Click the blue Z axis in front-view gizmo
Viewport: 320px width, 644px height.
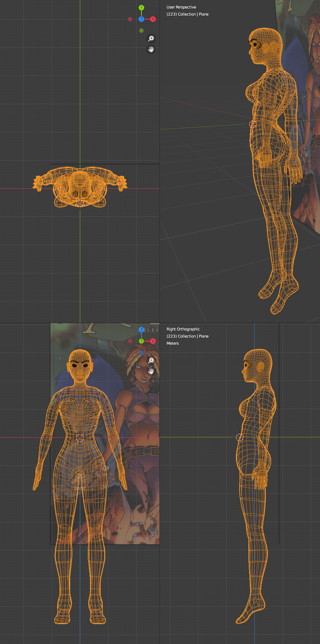pos(141,330)
